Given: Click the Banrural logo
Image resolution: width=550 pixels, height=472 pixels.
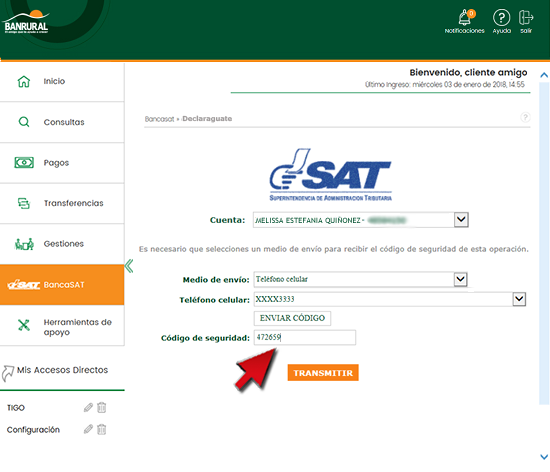Looking at the screenshot, I should (x=26, y=23).
